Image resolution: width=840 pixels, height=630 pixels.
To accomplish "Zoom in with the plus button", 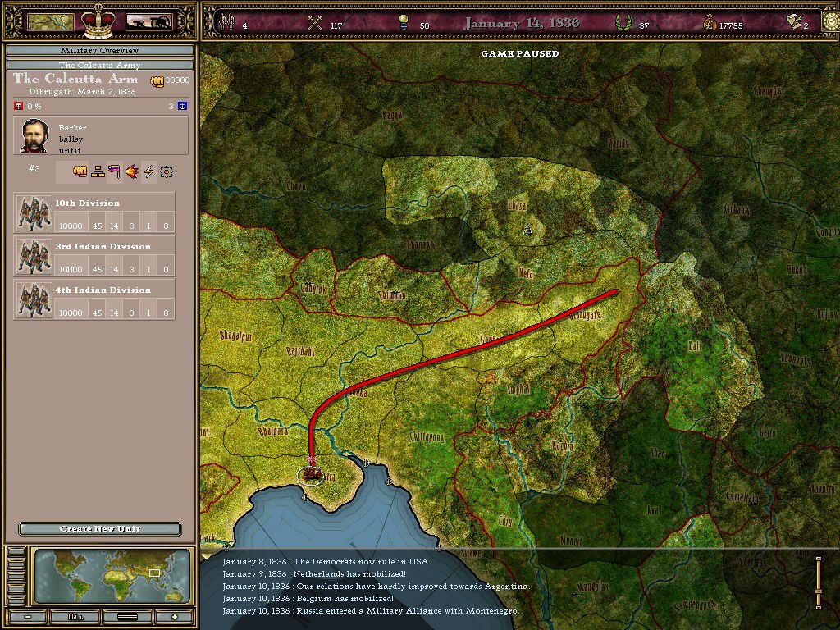I will coord(175,617).
